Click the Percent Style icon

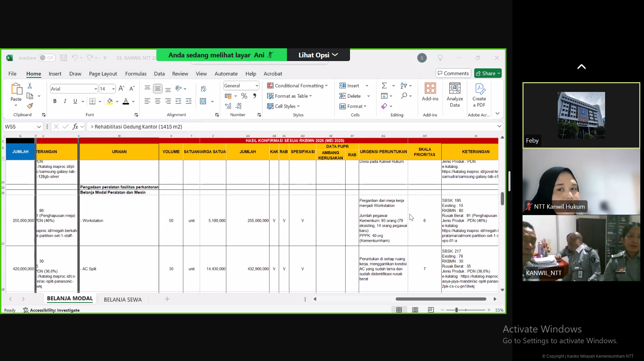pyautogui.click(x=244, y=96)
